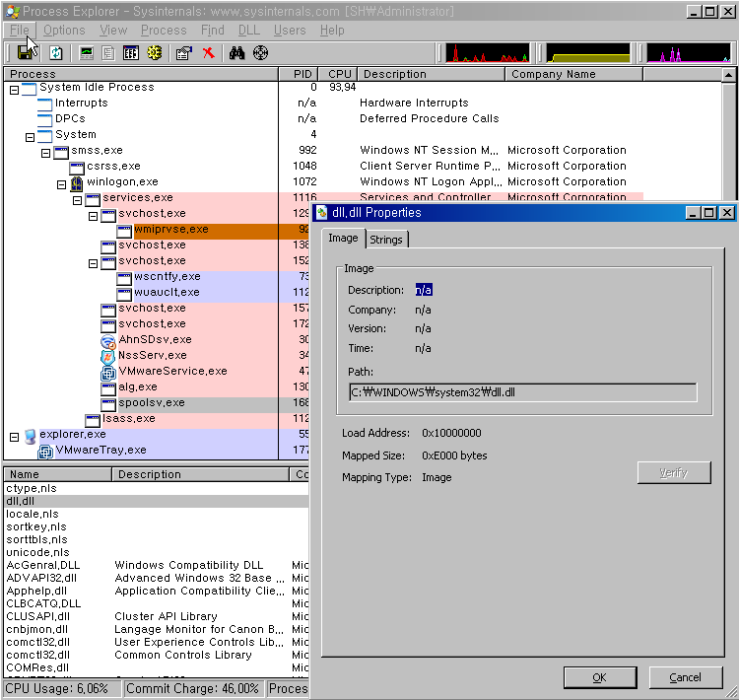Click the AhnSDsv.exe process icon
This screenshot has height=700, width=739.
pos(108,341)
